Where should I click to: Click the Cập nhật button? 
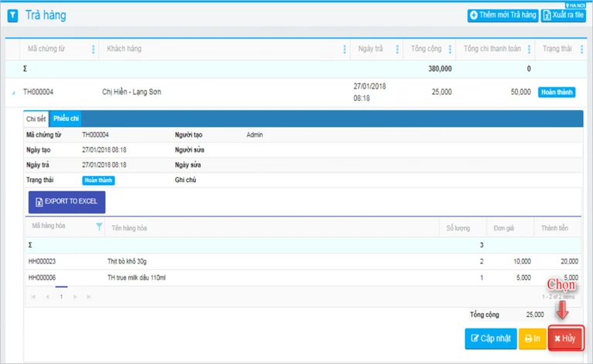(x=490, y=339)
